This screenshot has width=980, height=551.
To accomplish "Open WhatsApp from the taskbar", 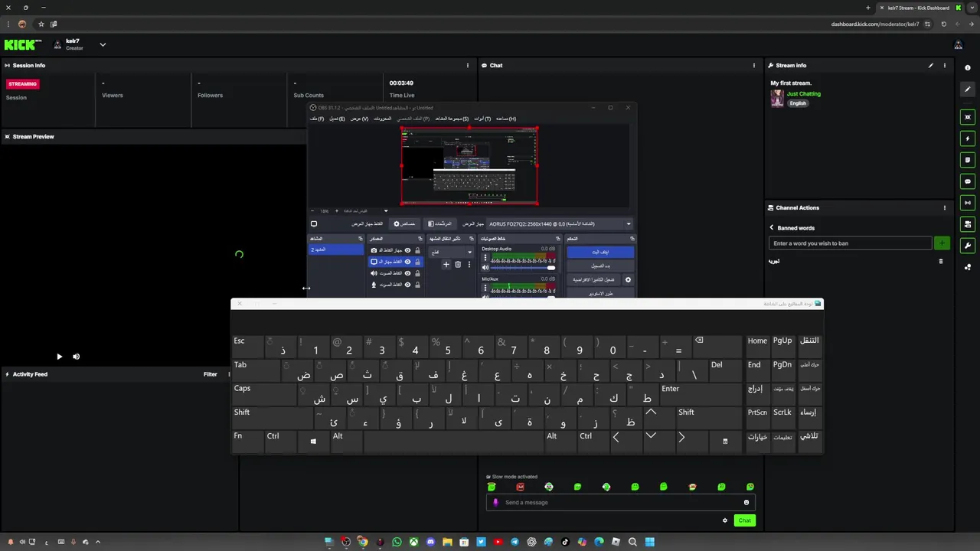I will click(x=397, y=542).
